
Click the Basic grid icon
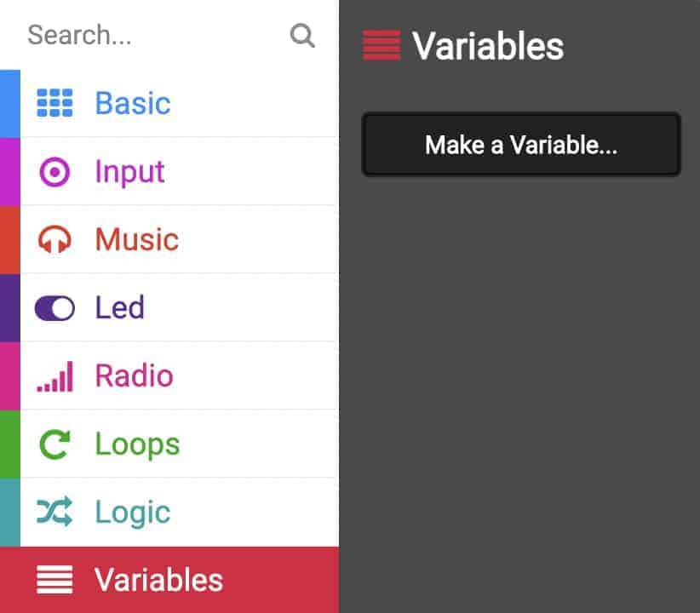point(55,103)
